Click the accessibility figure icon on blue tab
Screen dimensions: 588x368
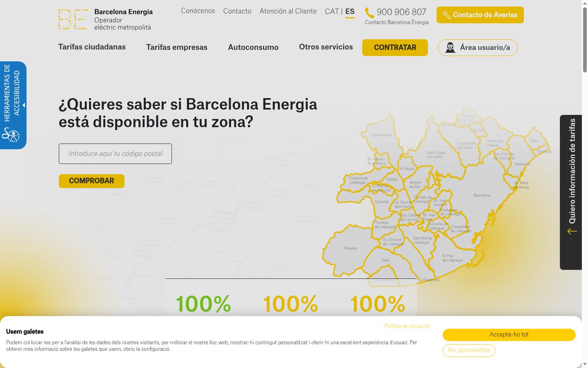pyautogui.click(x=11, y=135)
